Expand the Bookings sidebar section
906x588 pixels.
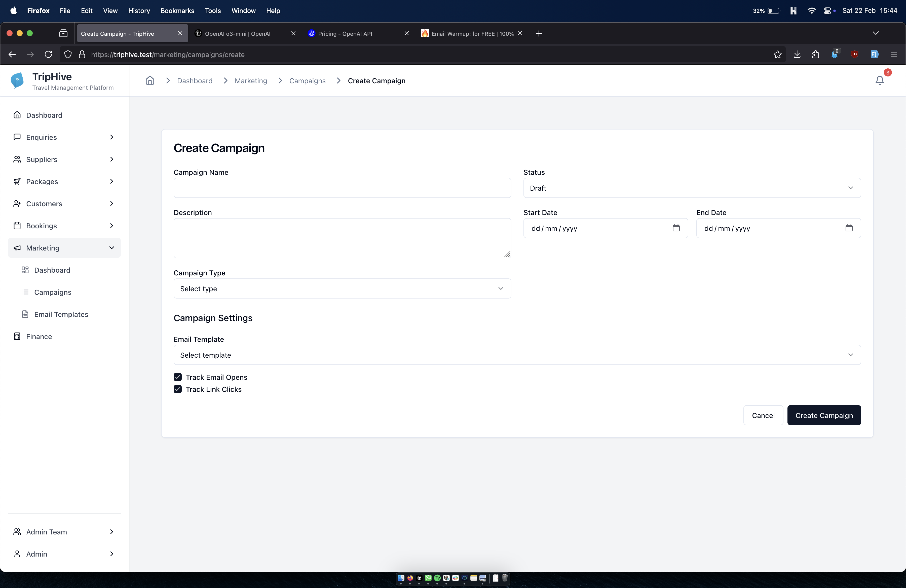(64, 226)
